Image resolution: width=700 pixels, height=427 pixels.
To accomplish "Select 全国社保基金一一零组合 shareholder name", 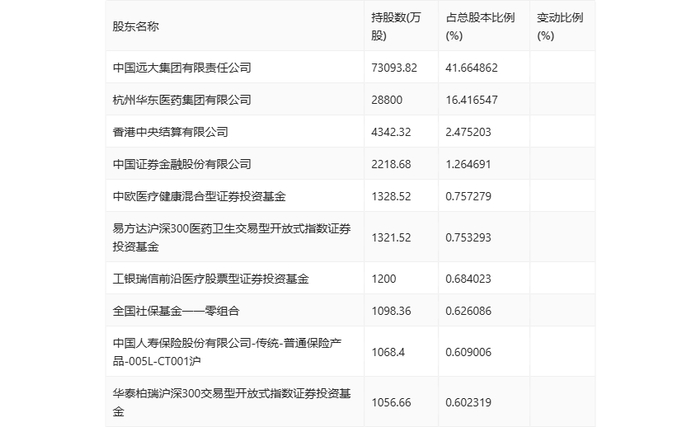I will (x=176, y=311).
